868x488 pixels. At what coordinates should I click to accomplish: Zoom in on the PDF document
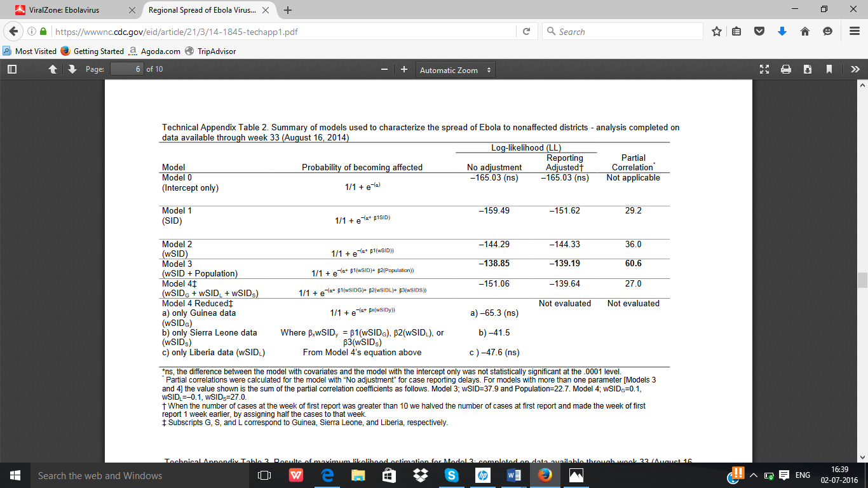tap(404, 69)
